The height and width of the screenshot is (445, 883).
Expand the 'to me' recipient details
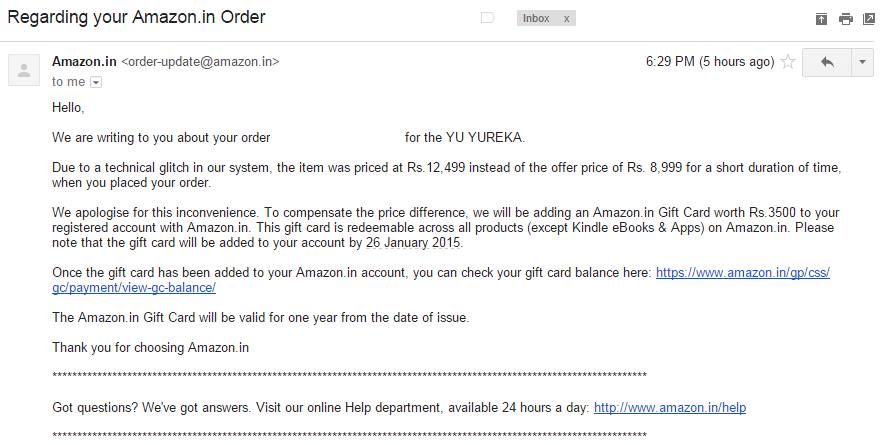click(x=96, y=82)
